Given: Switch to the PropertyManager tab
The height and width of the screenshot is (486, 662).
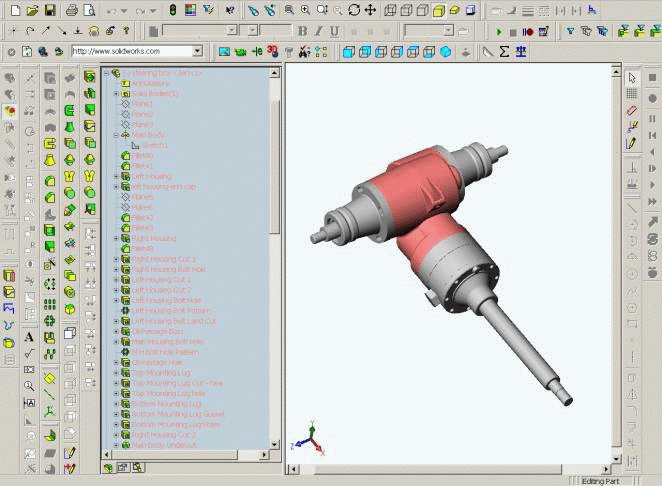Looking at the screenshot, I should (x=123, y=467).
